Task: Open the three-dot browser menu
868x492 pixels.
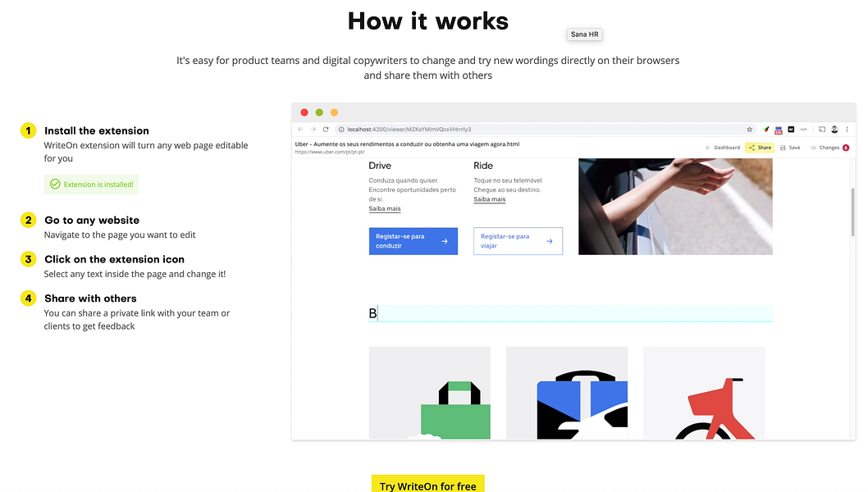Action: point(847,130)
